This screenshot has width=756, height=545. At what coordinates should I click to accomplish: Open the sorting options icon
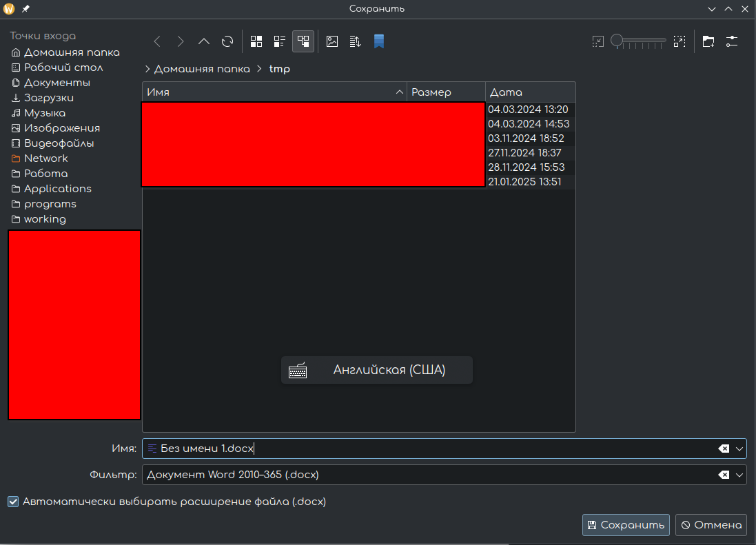click(x=356, y=41)
